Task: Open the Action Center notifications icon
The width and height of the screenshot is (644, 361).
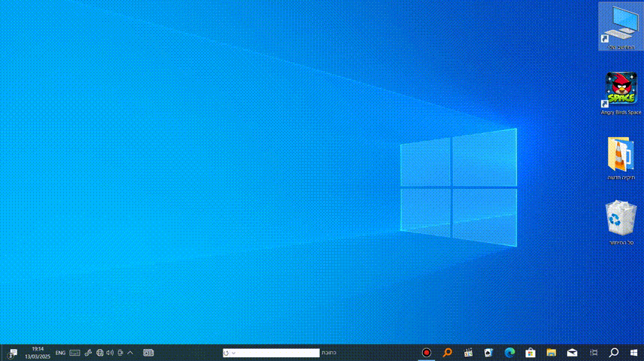Action: pos(12,353)
